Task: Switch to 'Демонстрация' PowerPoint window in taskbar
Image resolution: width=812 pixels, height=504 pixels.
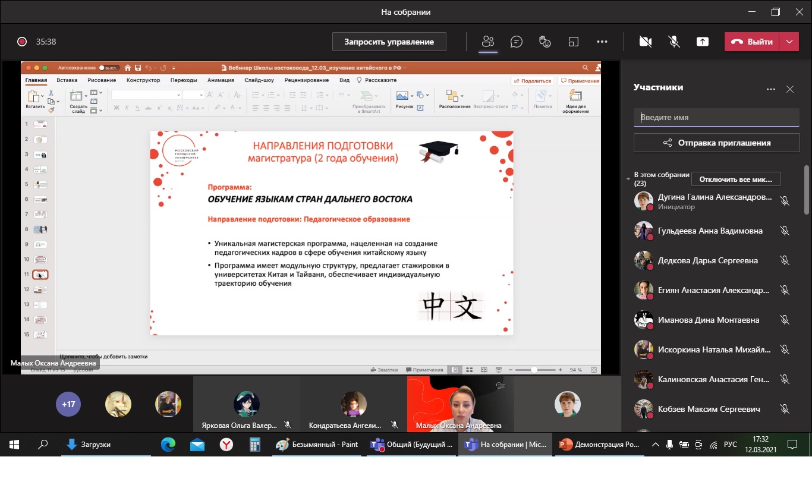Action: [x=599, y=445]
